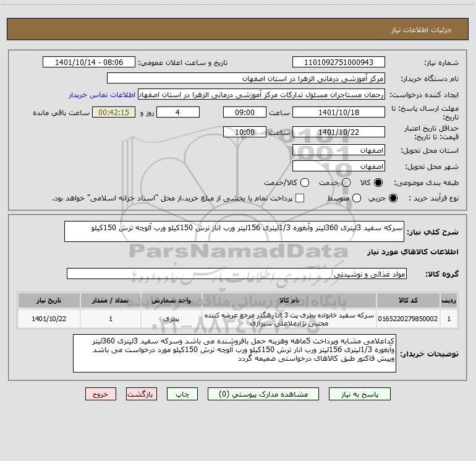Select the جزیی purchase type radio
This screenshot has width=476, height=461.
(x=393, y=198)
